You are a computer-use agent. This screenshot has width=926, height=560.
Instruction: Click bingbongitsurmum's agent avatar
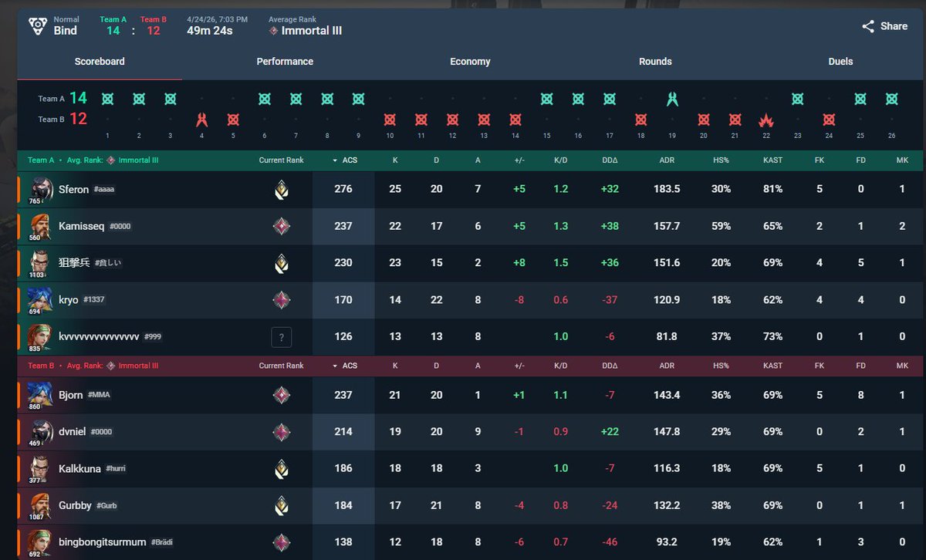tap(42, 541)
